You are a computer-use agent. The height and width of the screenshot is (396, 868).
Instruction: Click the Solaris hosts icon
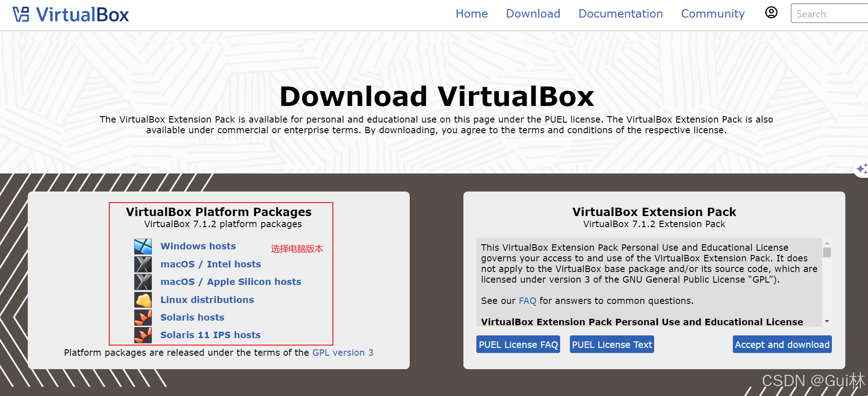click(x=143, y=317)
